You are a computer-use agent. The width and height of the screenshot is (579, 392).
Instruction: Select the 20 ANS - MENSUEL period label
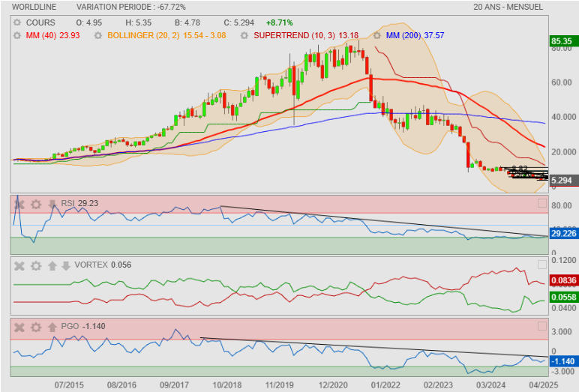[508, 7]
